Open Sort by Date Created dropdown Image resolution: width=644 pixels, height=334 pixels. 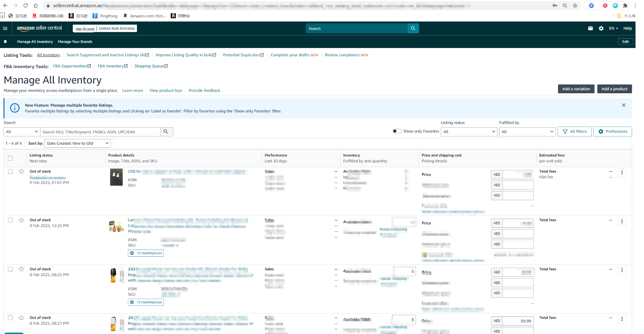78,143
